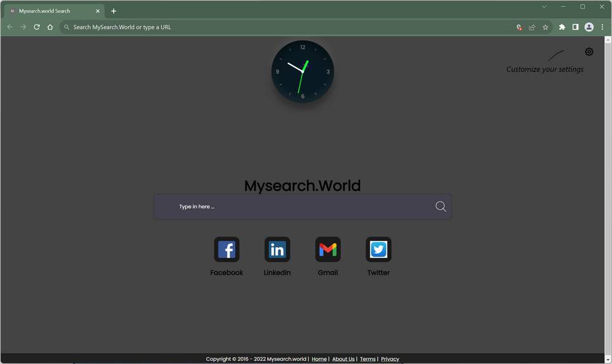Click the LinkedIn text label
Image resolution: width=612 pixels, height=364 pixels.
click(x=277, y=272)
